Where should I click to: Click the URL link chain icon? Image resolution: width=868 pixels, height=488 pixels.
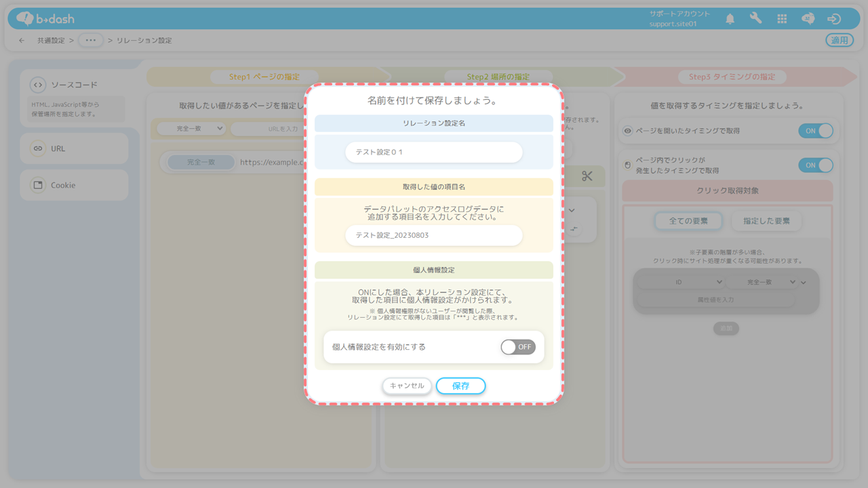[x=38, y=148]
